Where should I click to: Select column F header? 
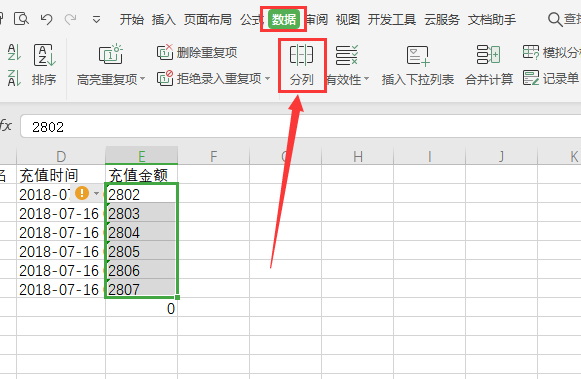(213, 156)
